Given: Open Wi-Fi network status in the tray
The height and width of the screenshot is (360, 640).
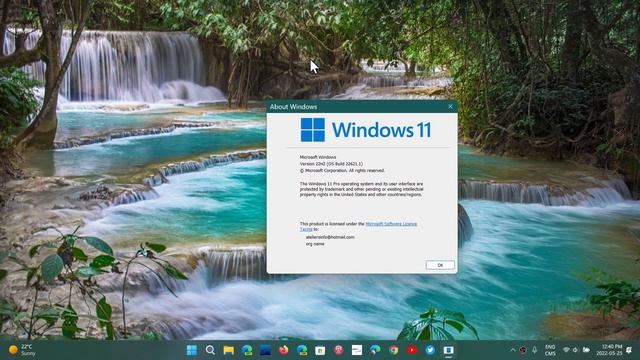Looking at the screenshot, I should 566,350.
